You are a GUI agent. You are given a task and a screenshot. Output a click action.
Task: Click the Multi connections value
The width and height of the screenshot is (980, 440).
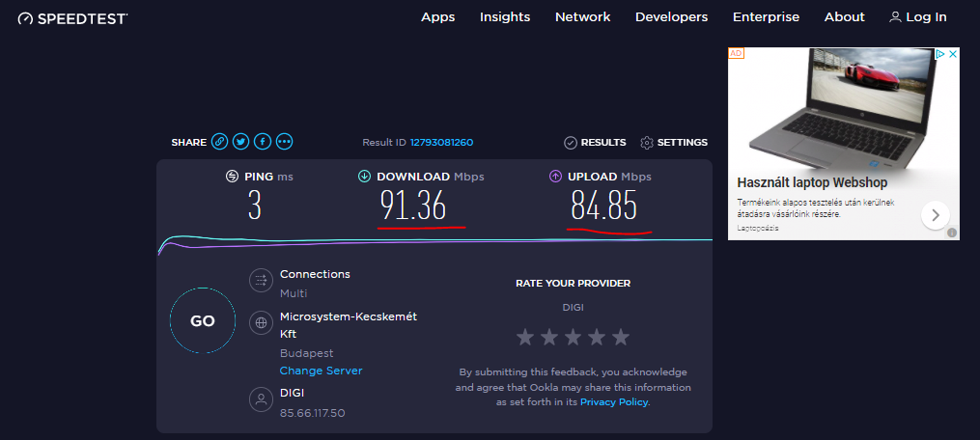pyautogui.click(x=294, y=293)
